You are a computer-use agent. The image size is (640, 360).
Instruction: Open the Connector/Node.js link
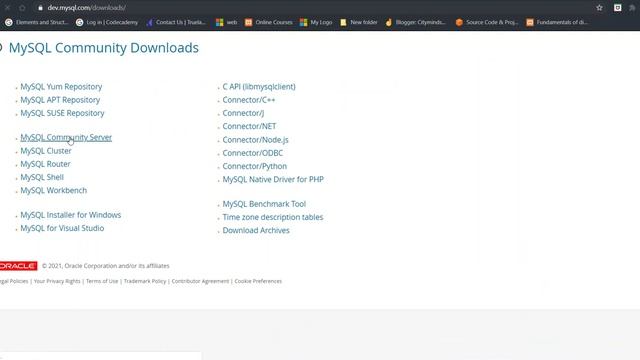(255, 140)
